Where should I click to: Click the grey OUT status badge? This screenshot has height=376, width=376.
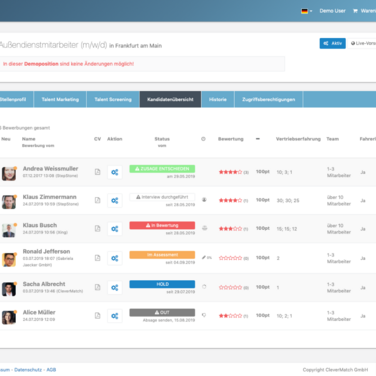[162, 312]
